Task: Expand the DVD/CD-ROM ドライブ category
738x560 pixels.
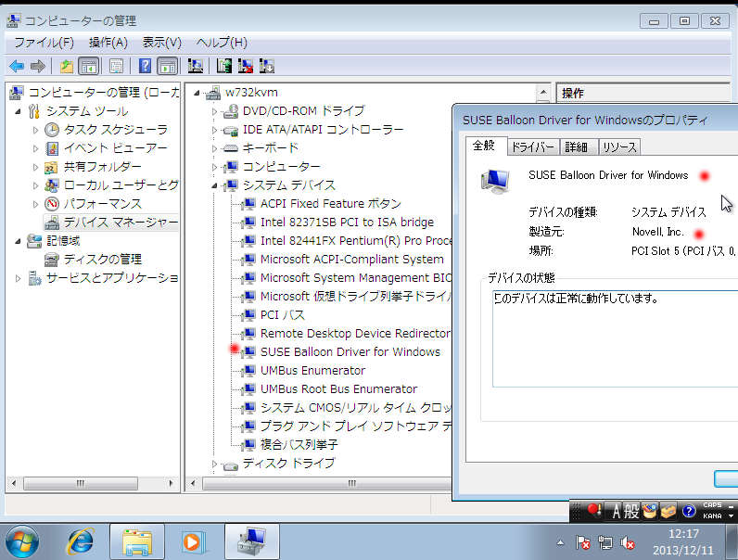Action: (214, 111)
